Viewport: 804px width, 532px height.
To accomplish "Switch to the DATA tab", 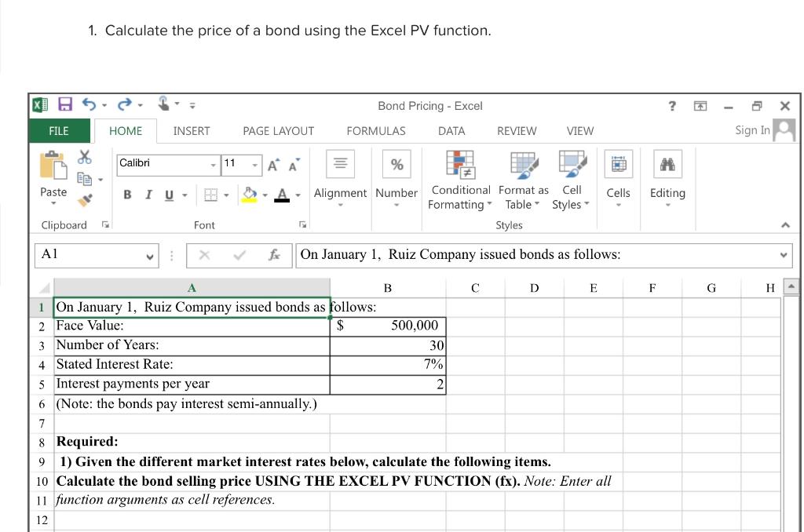I will pyautogui.click(x=451, y=131).
